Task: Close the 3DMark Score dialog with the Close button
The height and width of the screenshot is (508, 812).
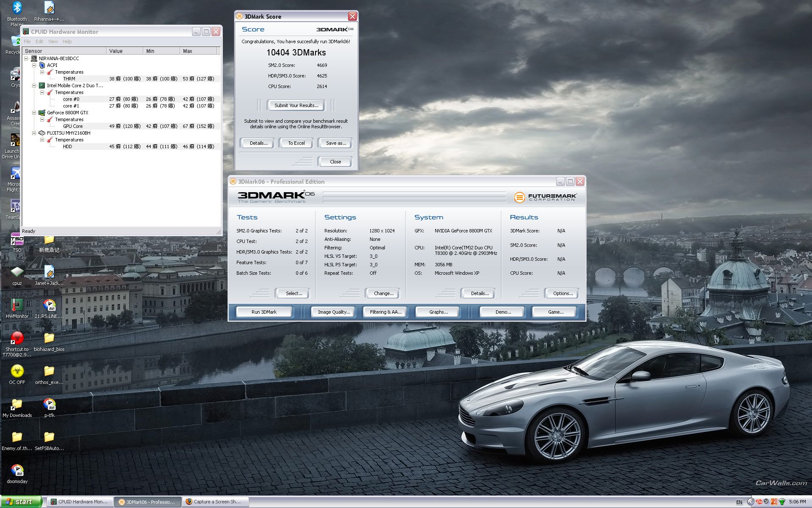Action: 335,162
